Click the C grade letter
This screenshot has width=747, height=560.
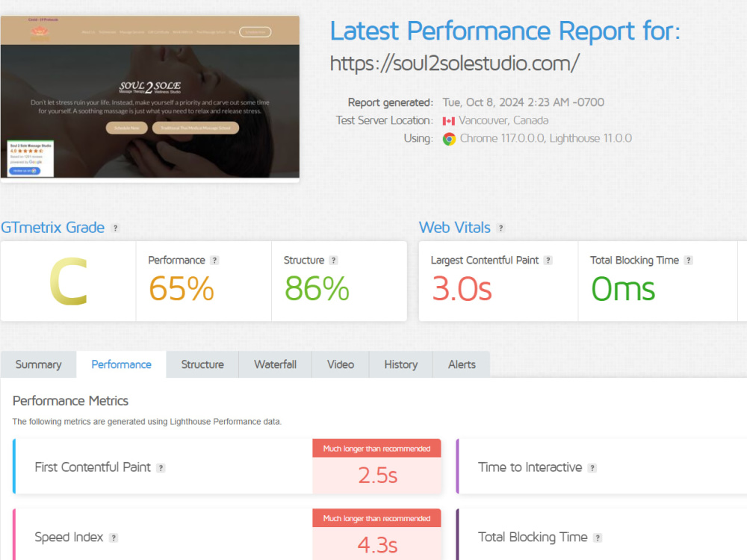(x=69, y=281)
